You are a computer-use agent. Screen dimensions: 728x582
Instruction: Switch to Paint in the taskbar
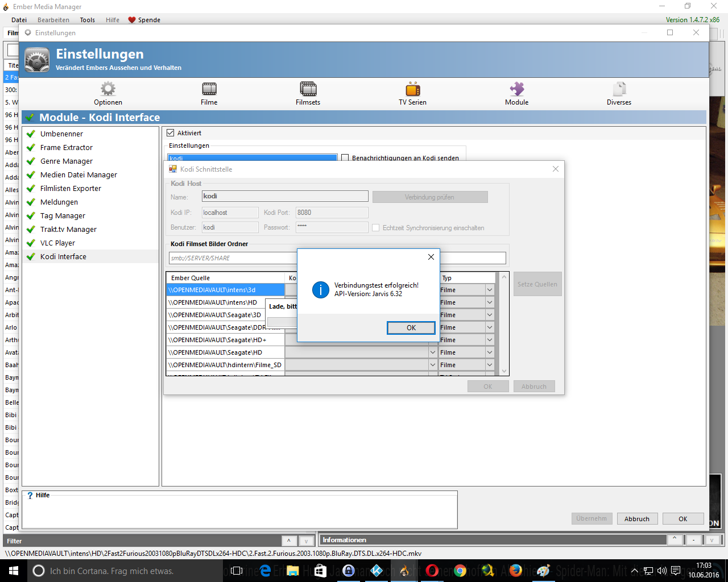(544, 571)
